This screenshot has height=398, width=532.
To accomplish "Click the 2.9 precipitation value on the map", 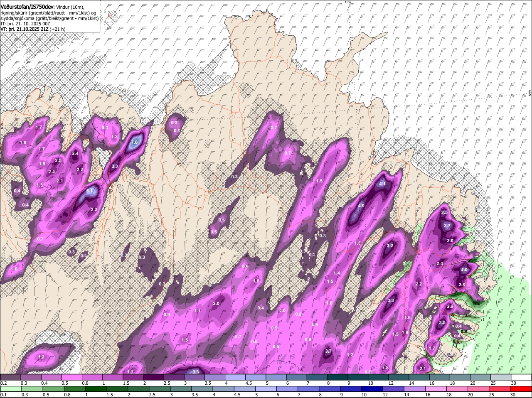I will (450, 306).
